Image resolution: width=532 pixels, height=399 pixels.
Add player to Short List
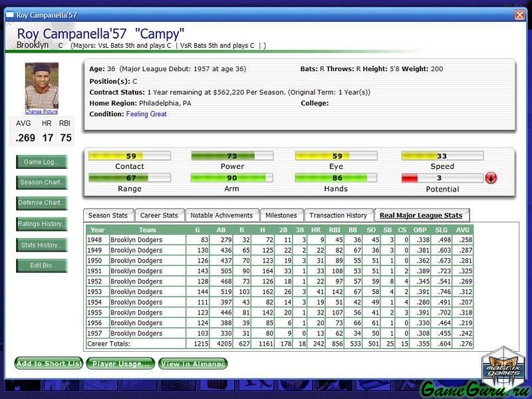[49, 363]
